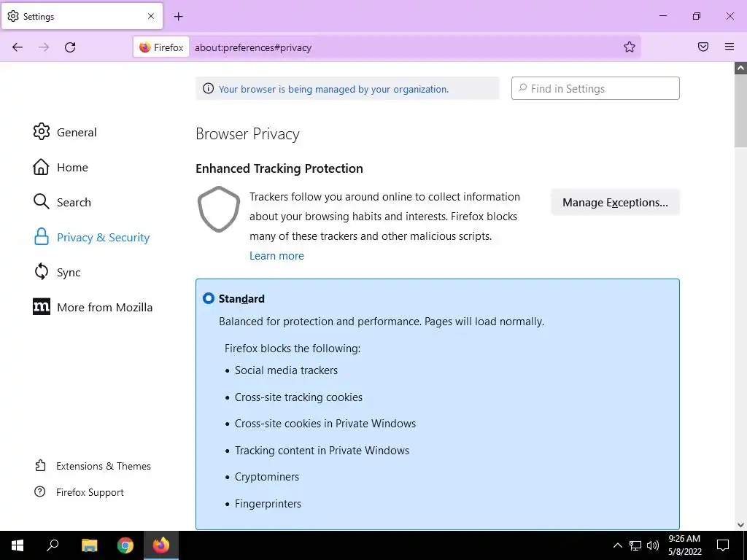Bookmark this page with the star icon
Screen dimensions: 747x560
(630, 47)
